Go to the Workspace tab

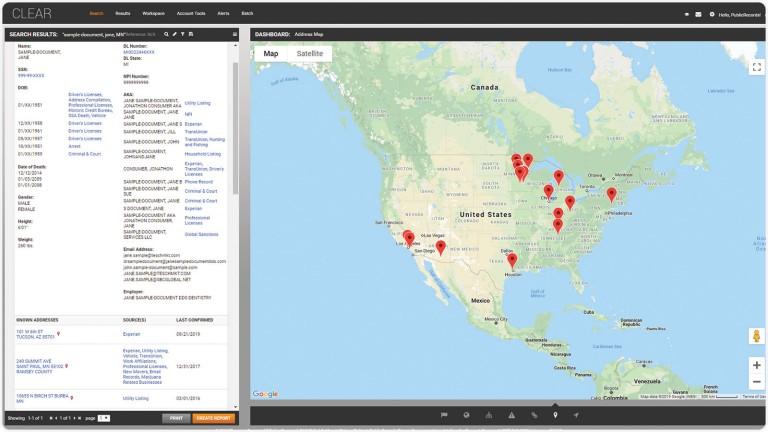[153, 14]
